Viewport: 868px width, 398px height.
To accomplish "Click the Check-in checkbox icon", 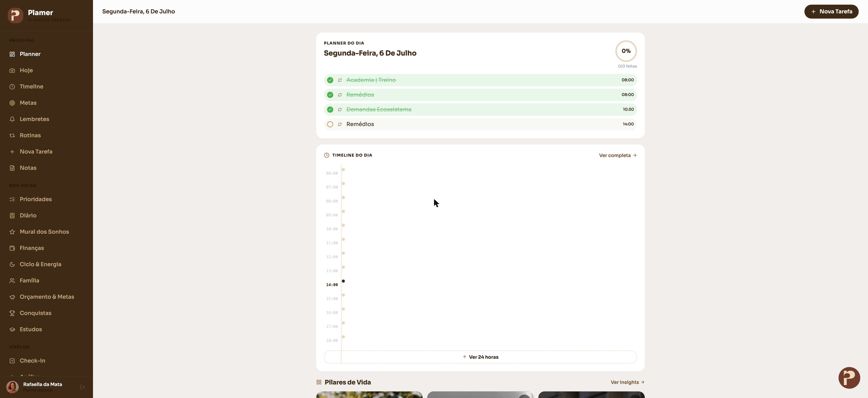I will point(12,361).
